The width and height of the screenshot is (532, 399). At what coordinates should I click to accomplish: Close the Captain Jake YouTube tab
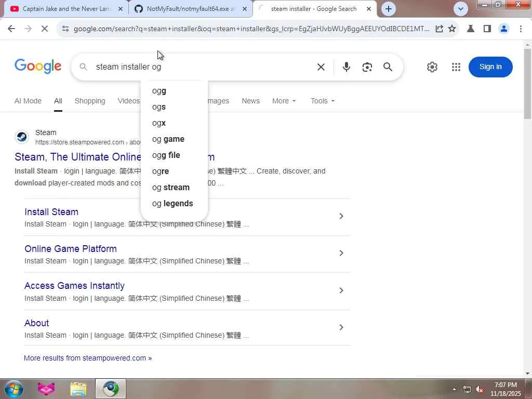pos(121,9)
